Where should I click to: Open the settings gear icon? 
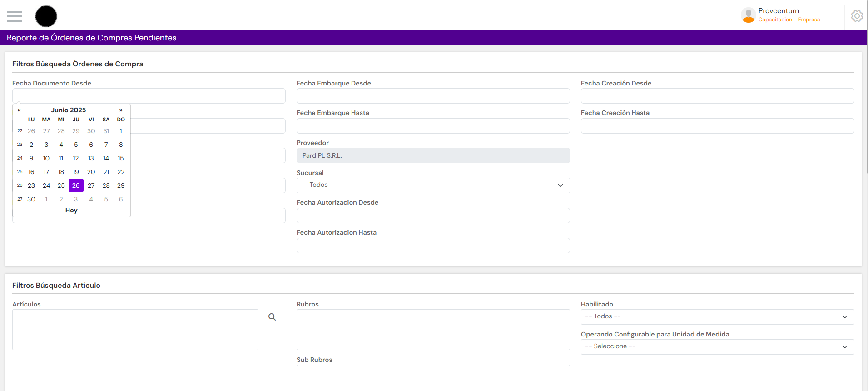click(x=857, y=16)
